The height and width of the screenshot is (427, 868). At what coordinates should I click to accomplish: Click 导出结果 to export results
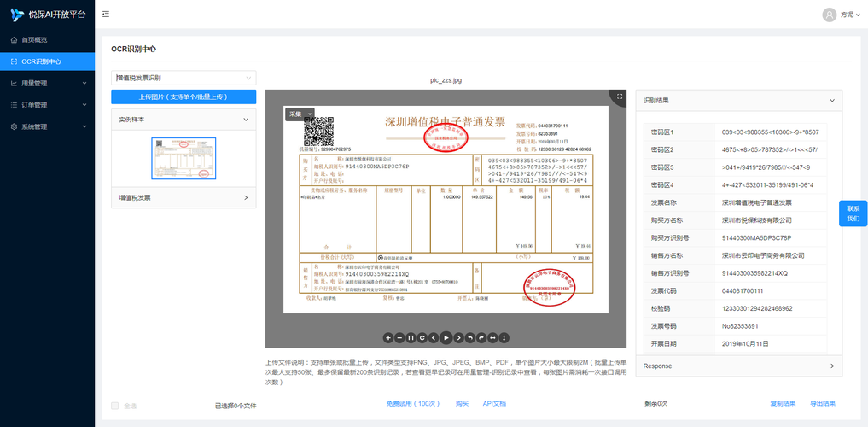pyautogui.click(x=823, y=403)
